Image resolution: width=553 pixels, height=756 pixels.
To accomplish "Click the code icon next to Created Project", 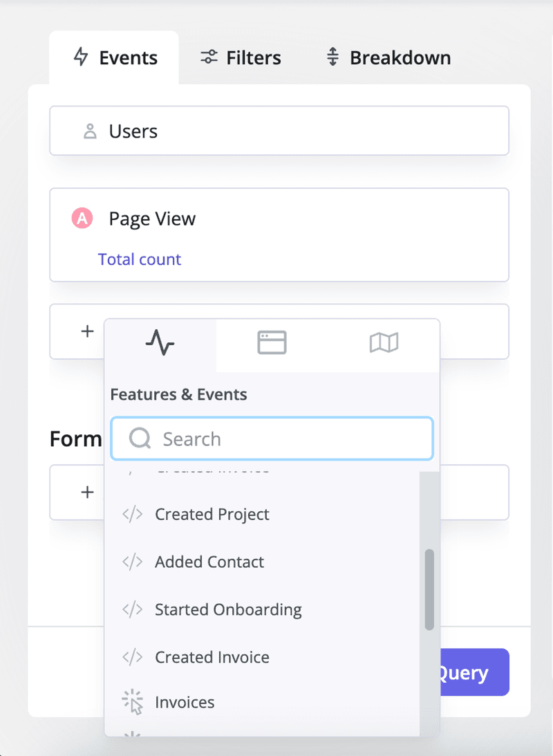I will pos(131,514).
